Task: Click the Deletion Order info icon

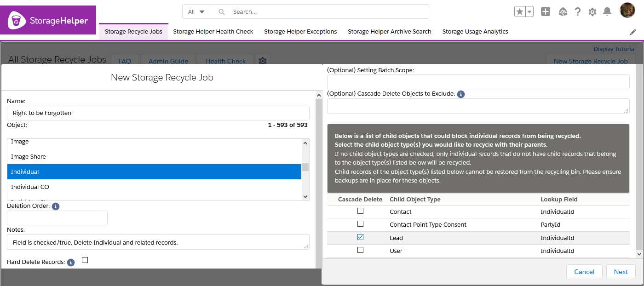Action: [56, 206]
